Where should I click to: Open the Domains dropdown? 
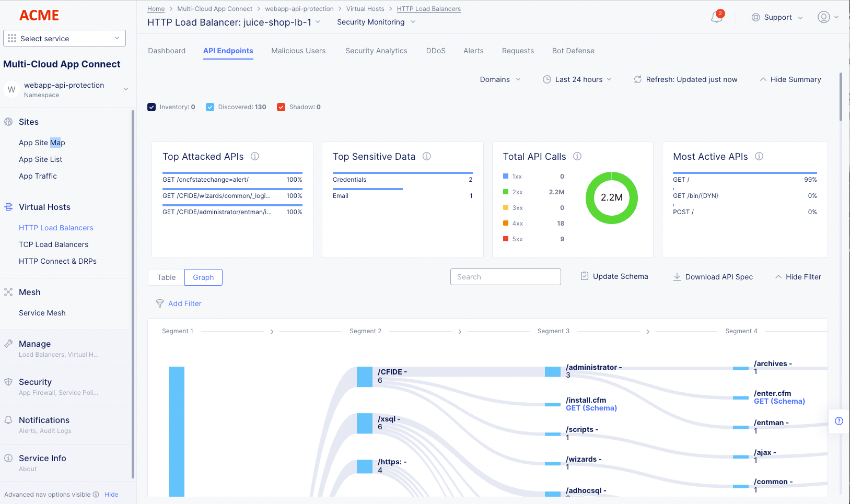(x=499, y=79)
